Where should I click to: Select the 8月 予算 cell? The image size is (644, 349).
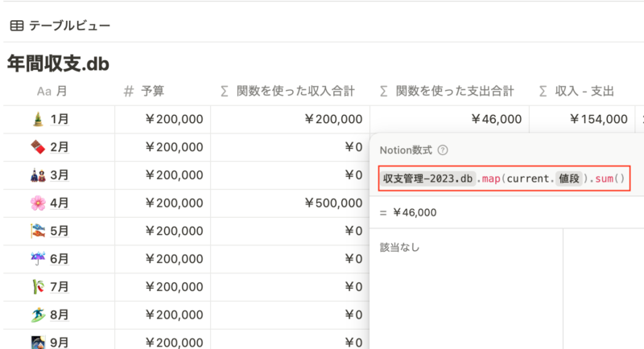tap(163, 314)
